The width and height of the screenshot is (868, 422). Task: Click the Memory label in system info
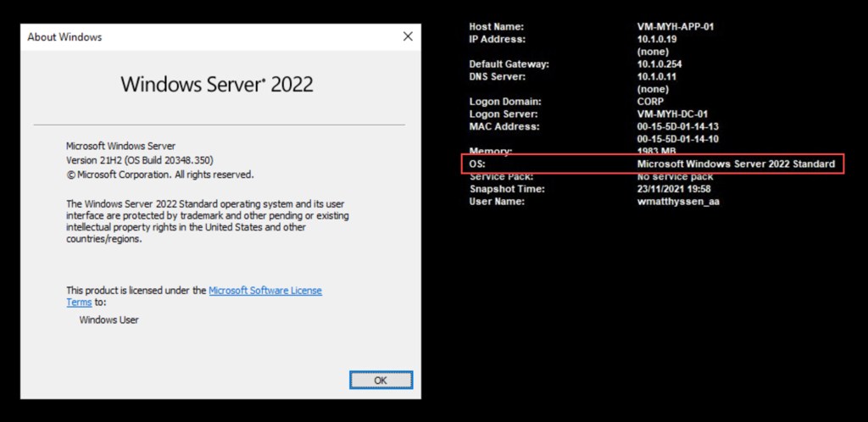(x=492, y=151)
